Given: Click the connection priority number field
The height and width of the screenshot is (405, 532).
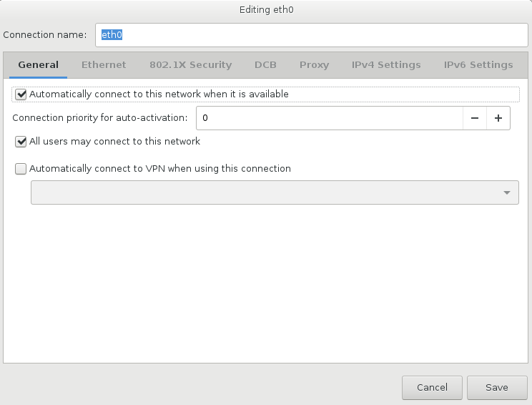Looking at the screenshot, I should tap(330, 118).
